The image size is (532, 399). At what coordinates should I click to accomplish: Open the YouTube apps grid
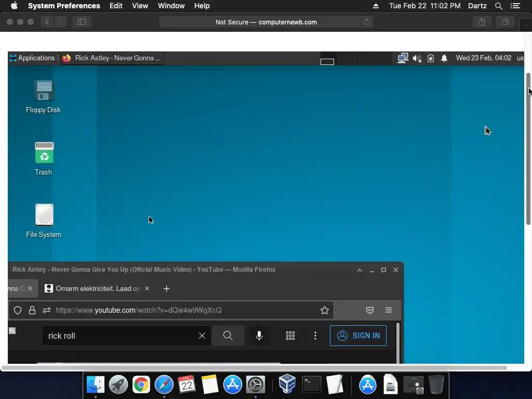pos(290,336)
